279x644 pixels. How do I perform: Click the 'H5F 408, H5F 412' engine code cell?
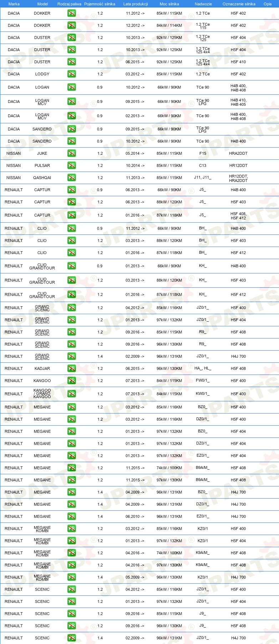[x=238, y=216]
